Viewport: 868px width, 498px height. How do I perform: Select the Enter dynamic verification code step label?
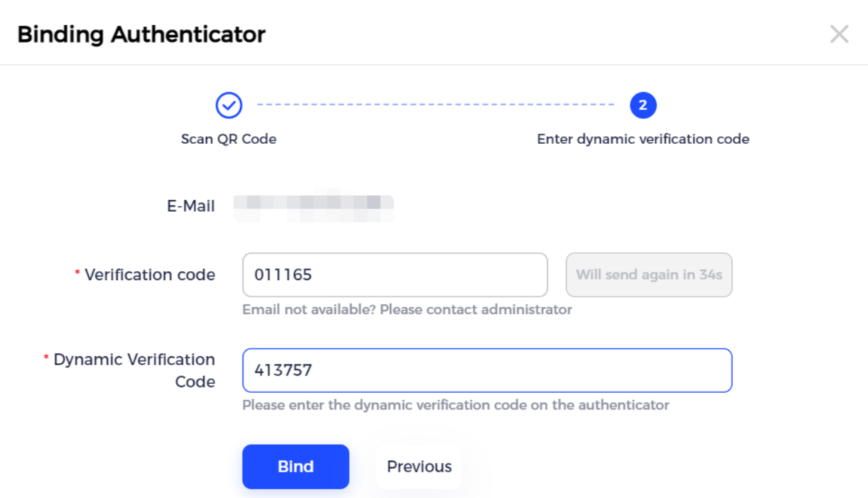click(643, 139)
